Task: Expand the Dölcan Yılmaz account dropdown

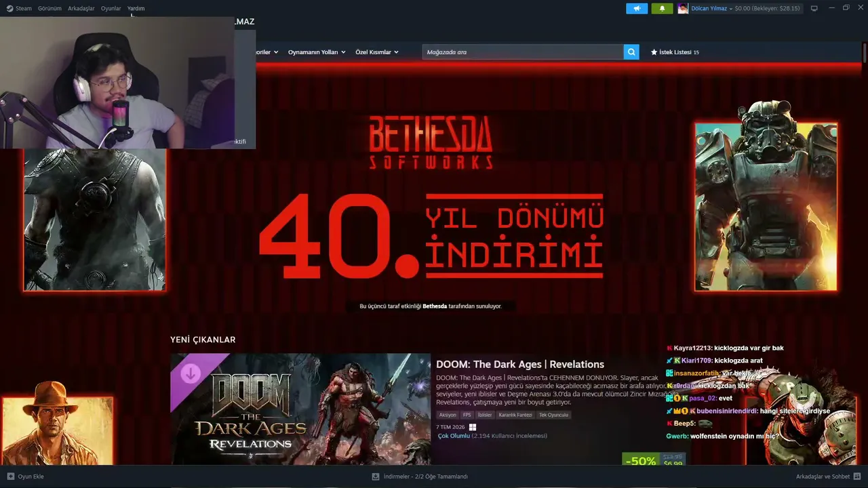Action: coord(730,9)
